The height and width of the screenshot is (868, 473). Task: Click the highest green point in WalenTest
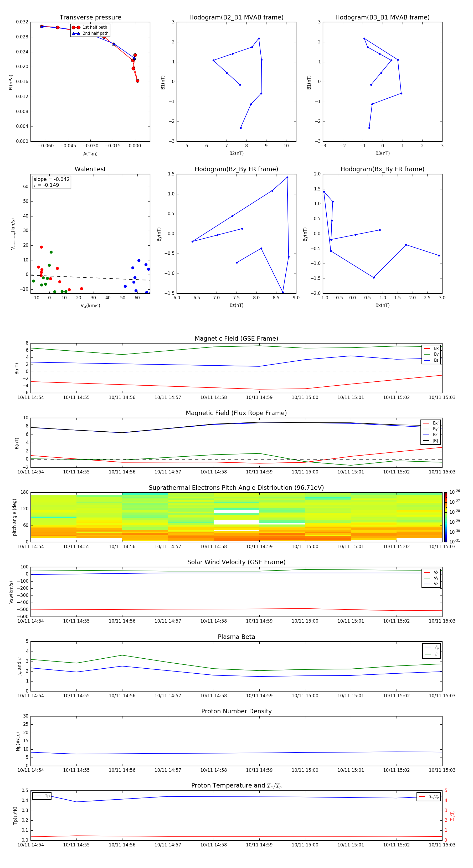click(x=51, y=252)
